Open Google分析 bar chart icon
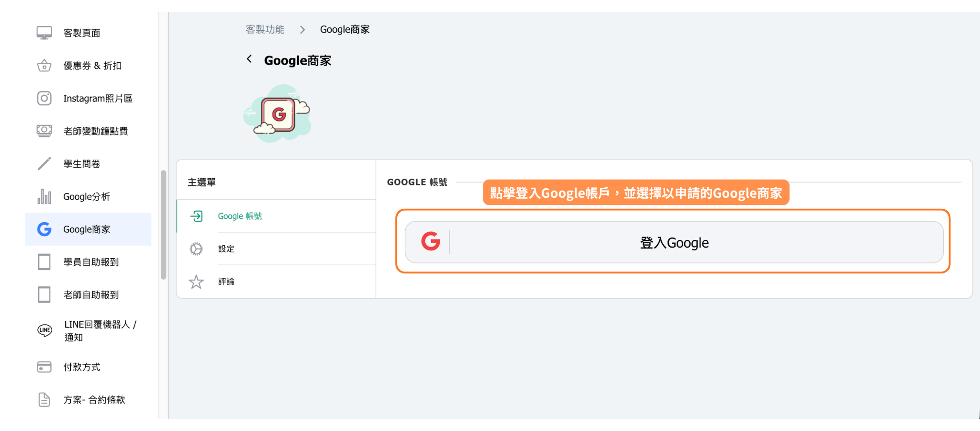980x431 pixels. (44, 196)
